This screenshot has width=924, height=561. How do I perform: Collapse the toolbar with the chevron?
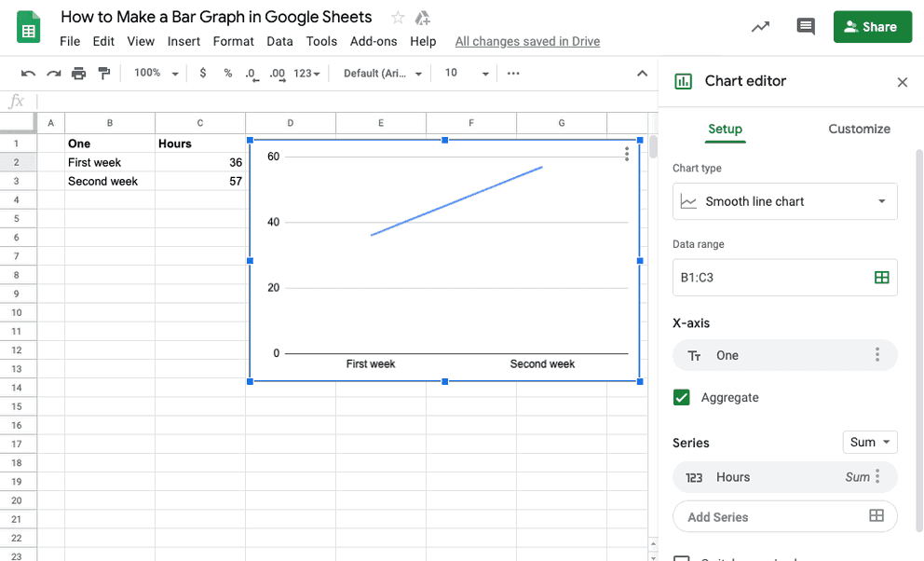[642, 73]
